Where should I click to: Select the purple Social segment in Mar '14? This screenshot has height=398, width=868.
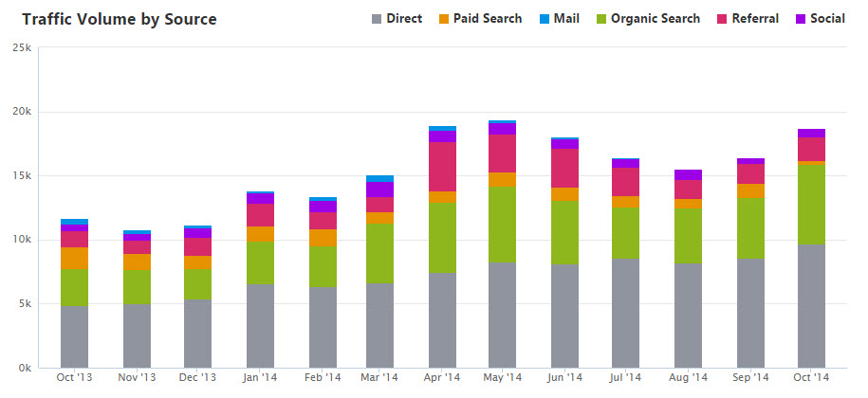pos(378,190)
